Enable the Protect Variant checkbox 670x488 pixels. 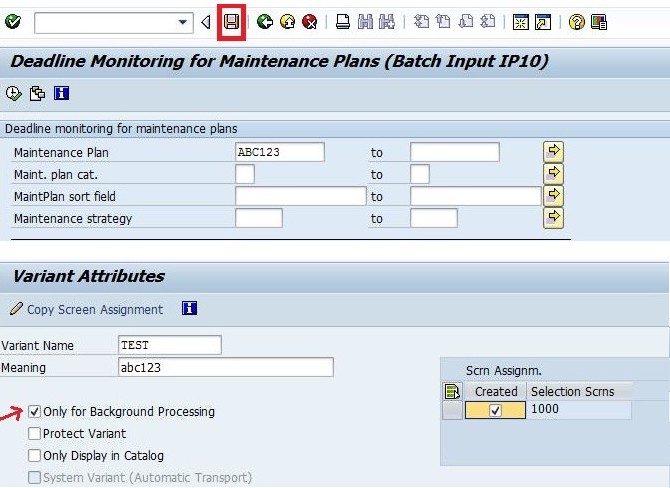pos(34,433)
